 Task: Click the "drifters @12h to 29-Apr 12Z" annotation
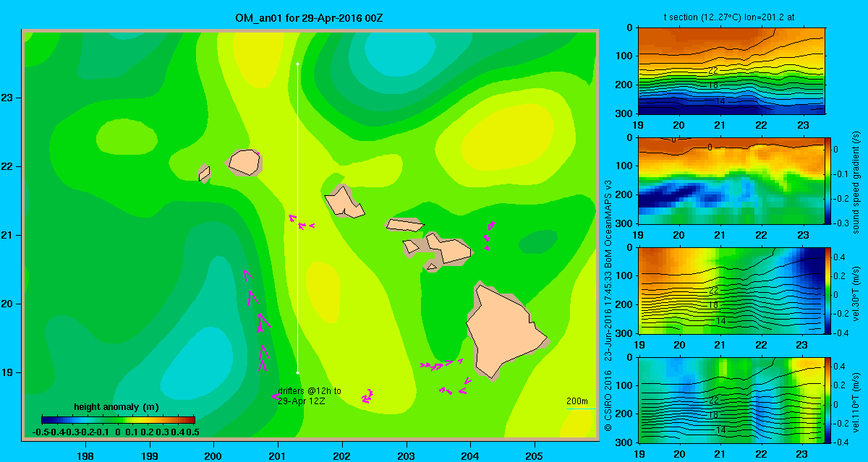coord(310,395)
